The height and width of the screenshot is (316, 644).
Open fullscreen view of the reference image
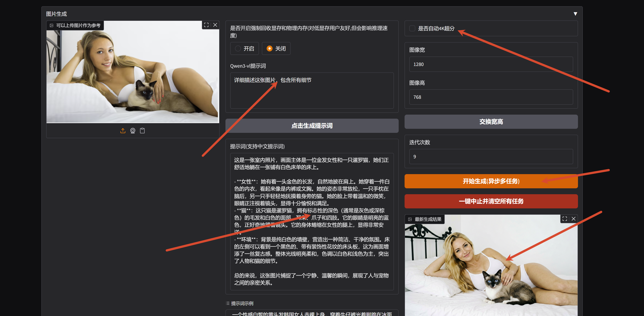206,25
